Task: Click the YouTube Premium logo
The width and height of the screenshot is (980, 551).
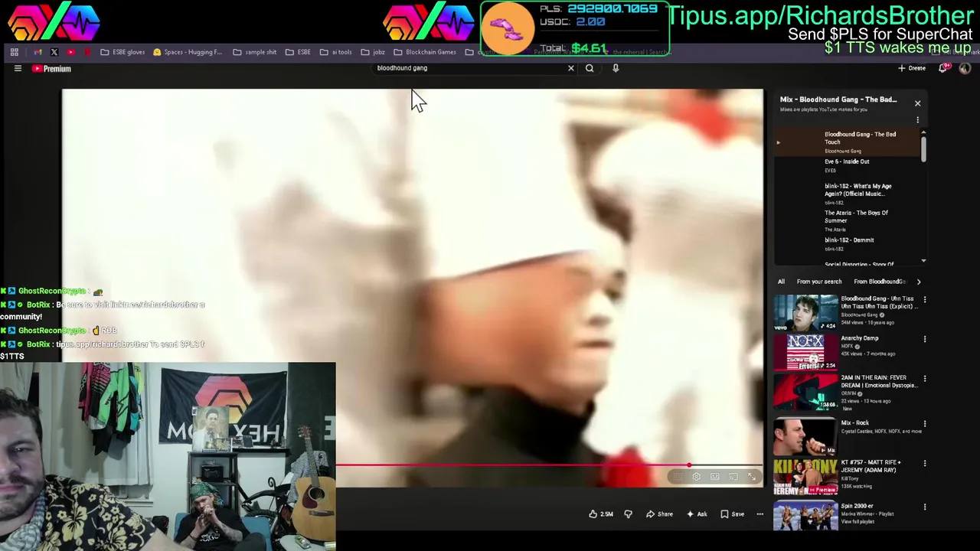Action: [x=51, y=69]
